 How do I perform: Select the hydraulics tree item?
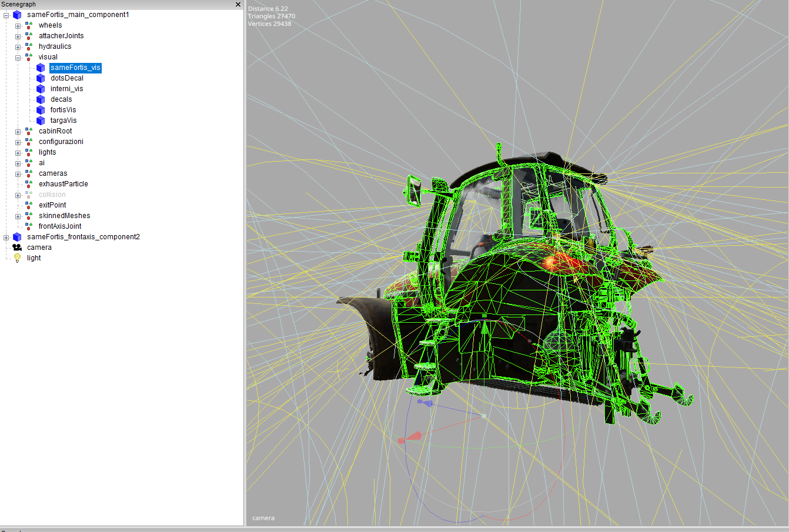coord(55,46)
